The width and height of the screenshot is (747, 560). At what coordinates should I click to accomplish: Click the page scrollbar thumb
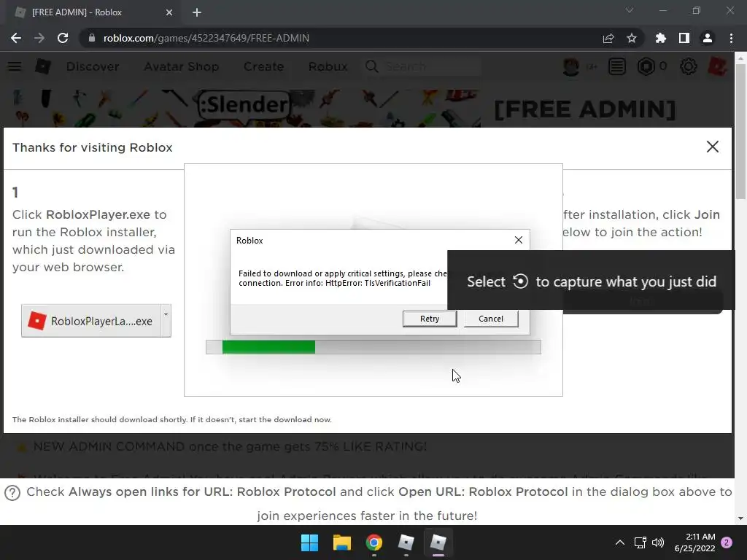740,131
